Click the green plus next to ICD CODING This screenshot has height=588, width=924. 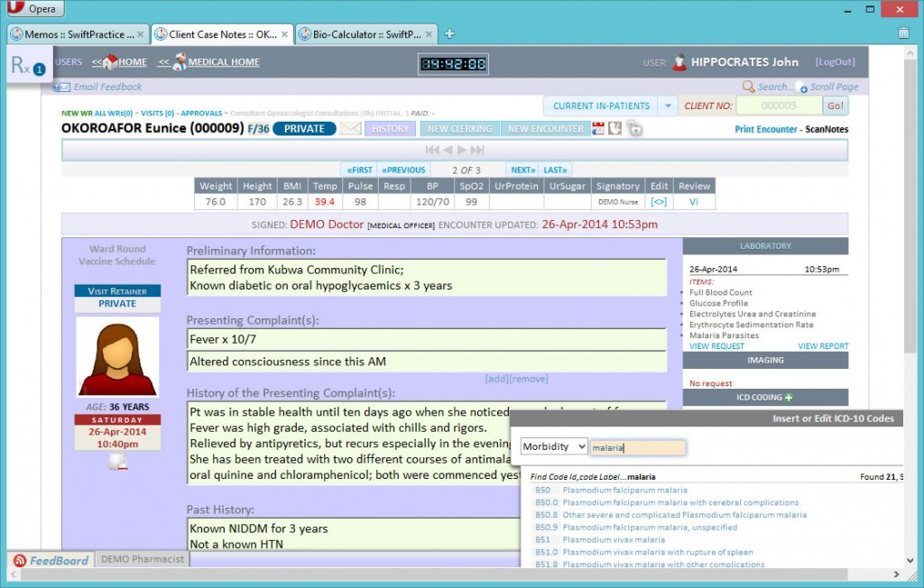pyautogui.click(x=789, y=398)
